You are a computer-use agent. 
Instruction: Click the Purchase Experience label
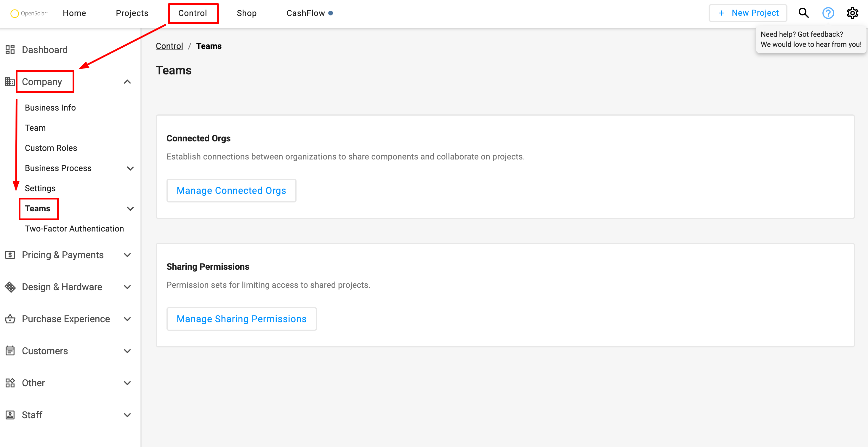coord(66,319)
